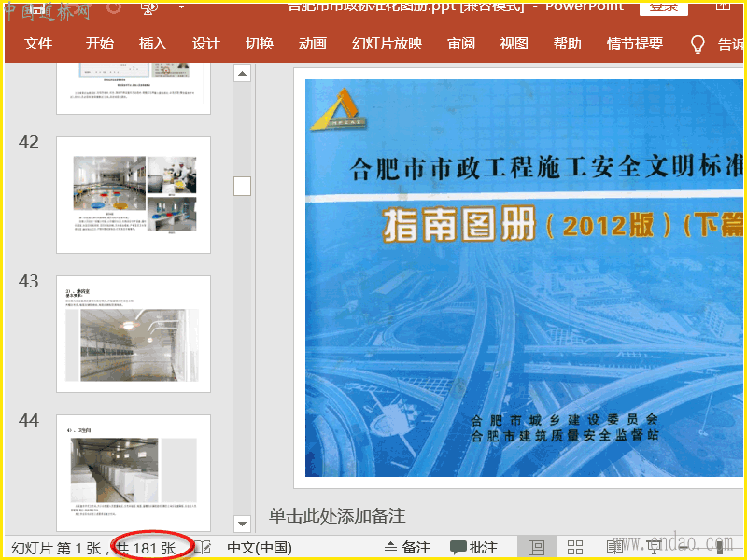Start slideshow from beginning via title bar icon
Screen dimensions: 747x560
pos(149,7)
